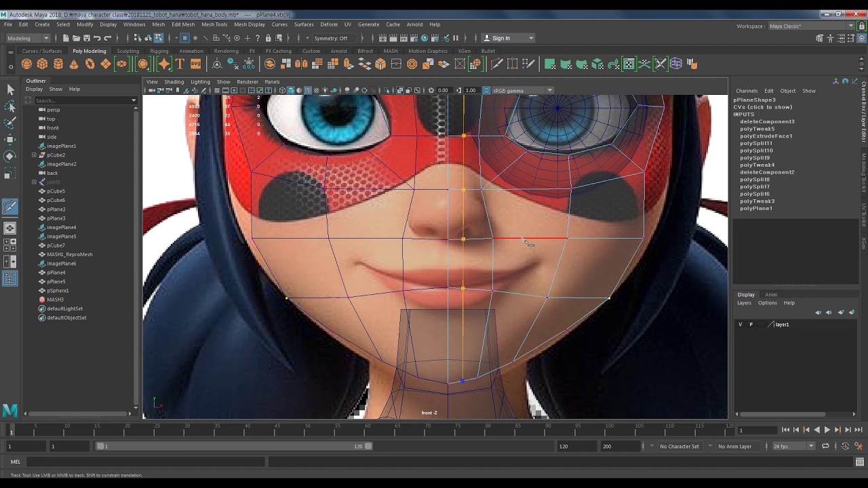Image resolution: width=868 pixels, height=488 pixels.
Task: Click the Undo arrow icon
Action: pos(97,38)
